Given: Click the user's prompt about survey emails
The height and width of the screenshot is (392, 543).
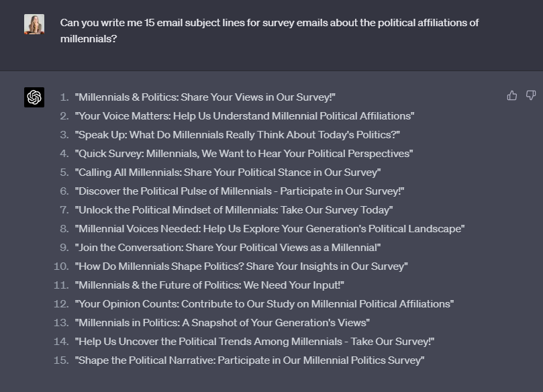Looking at the screenshot, I should (x=269, y=31).
